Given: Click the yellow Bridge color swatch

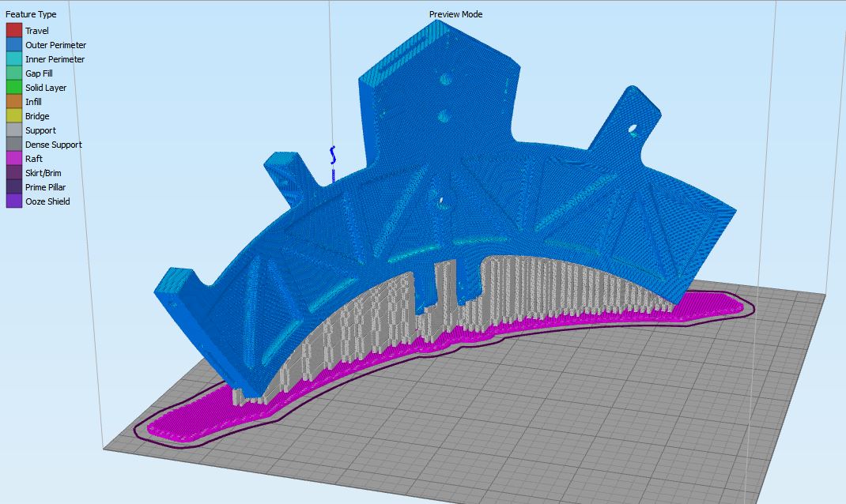Looking at the screenshot, I should pos(13,116).
